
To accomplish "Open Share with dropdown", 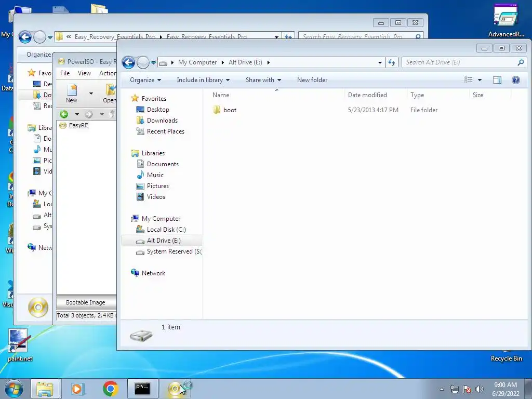I will coord(263,80).
